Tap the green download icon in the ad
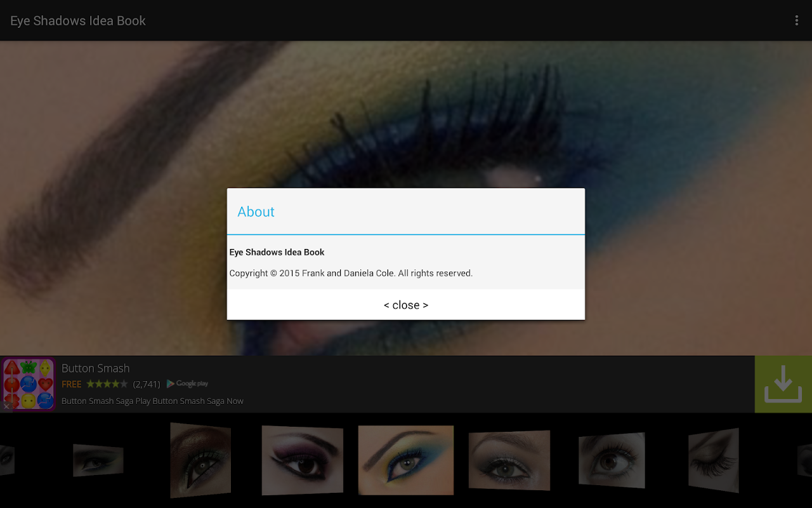This screenshot has height=508, width=812. [x=783, y=384]
